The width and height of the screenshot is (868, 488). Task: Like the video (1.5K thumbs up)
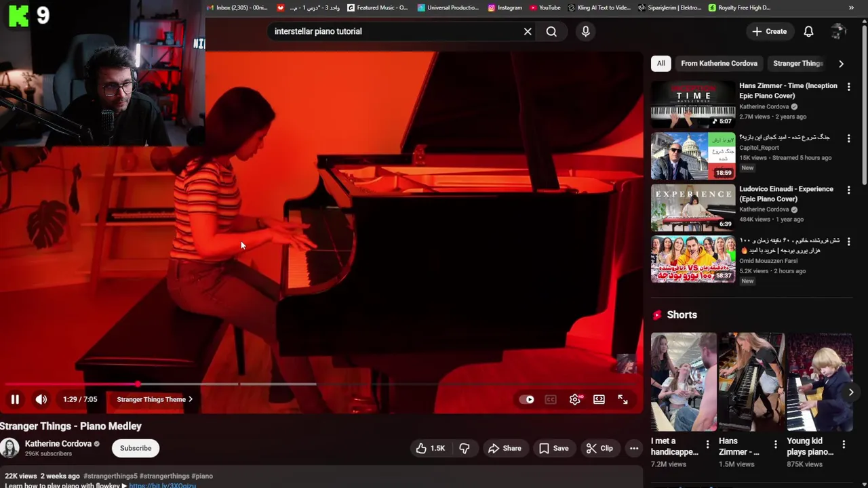pyautogui.click(x=430, y=448)
